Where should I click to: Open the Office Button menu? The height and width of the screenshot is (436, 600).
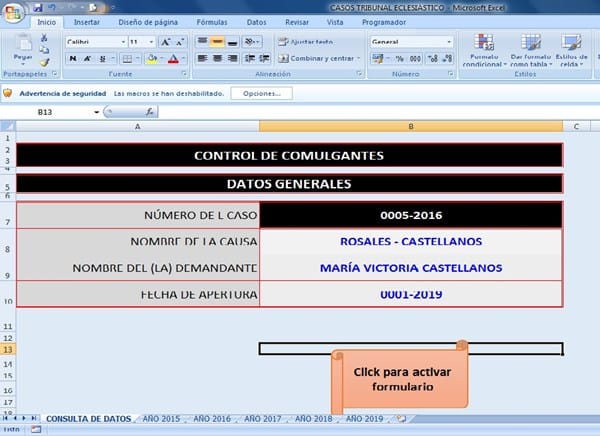tap(13, 13)
